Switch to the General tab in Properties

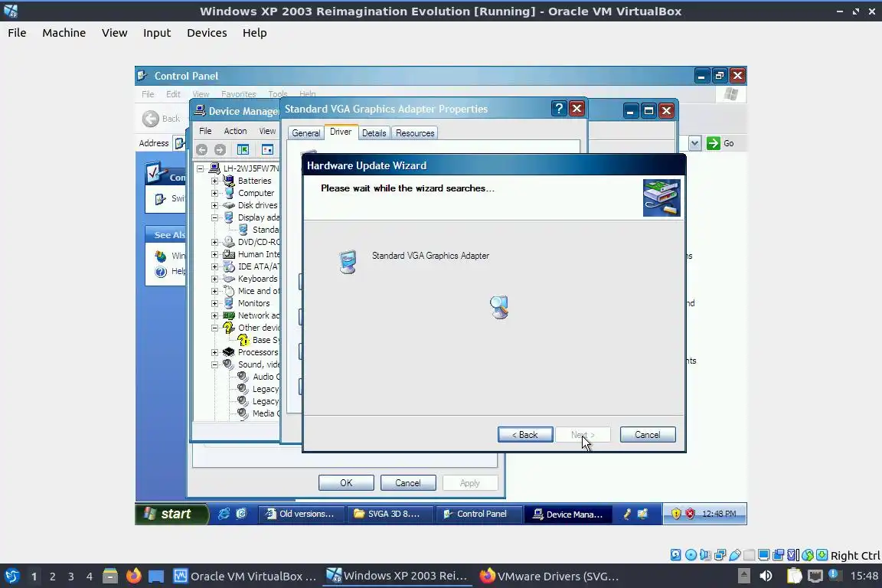pos(306,133)
